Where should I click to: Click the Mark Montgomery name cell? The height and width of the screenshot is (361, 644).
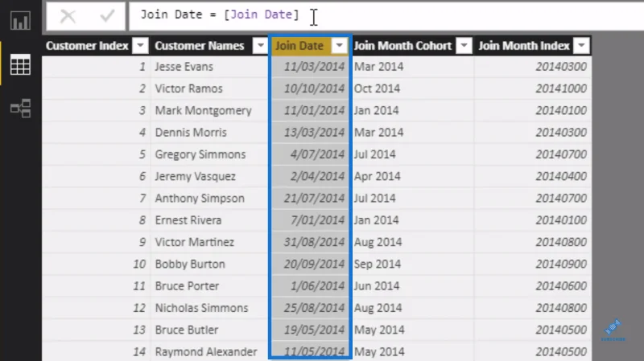pos(209,110)
